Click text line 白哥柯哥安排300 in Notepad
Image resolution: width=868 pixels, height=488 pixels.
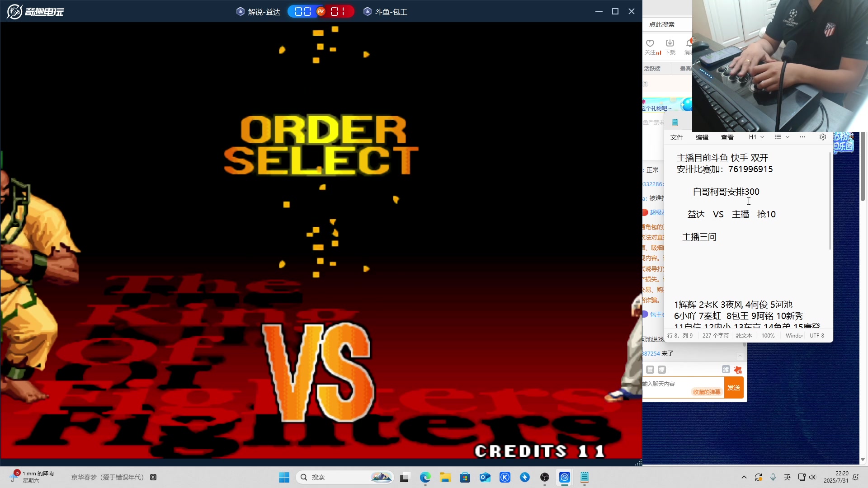tap(726, 192)
